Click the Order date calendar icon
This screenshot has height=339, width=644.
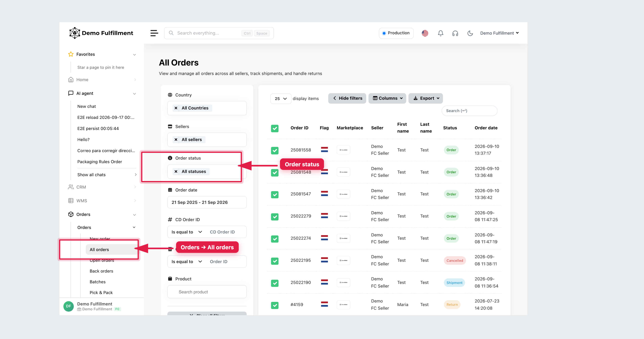click(x=170, y=190)
